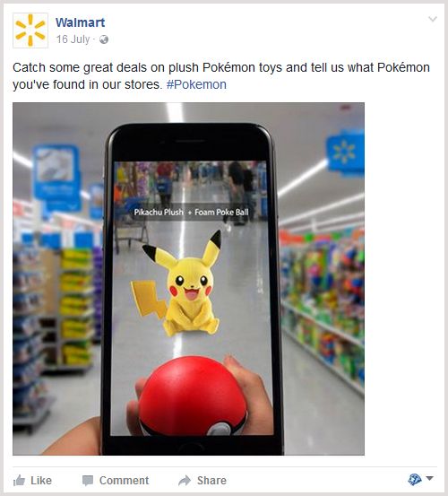Follow the #Pokemon hashtag link
This screenshot has width=448, height=496.
pyautogui.click(x=196, y=84)
